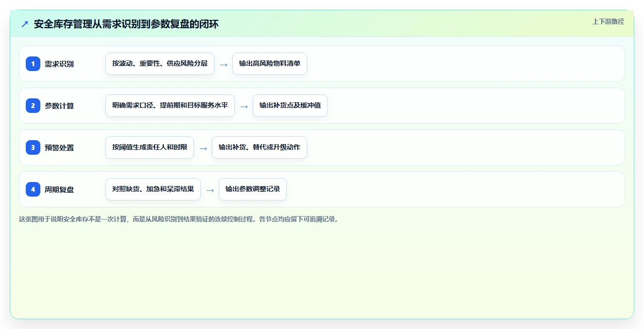Click the 对照缺货、加急和呆滞结果 box

(x=153, y=189)
